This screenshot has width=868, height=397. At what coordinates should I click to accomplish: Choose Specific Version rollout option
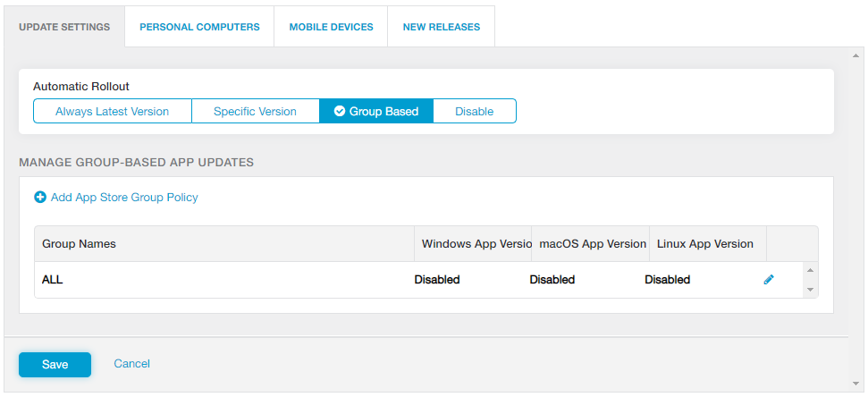(x=255, y=112)
